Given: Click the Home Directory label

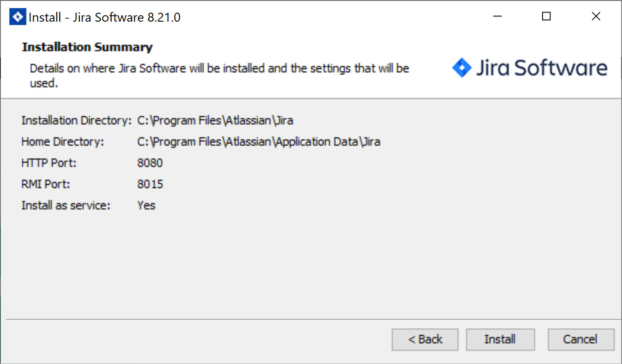Looking at the screenshot, I should (62, 141).
